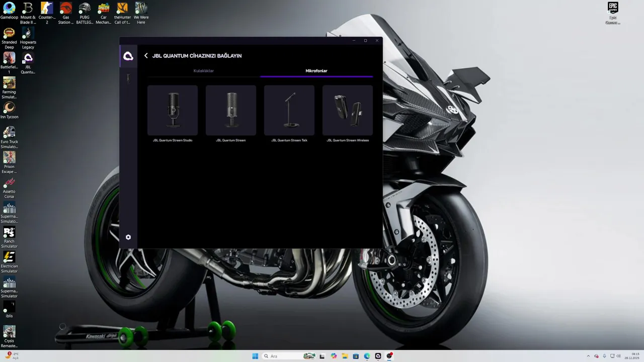Select the Stranded Deep desktop icon
Image resolution: width=644 pixels, height=362 pixels.
tap(9, 38)
